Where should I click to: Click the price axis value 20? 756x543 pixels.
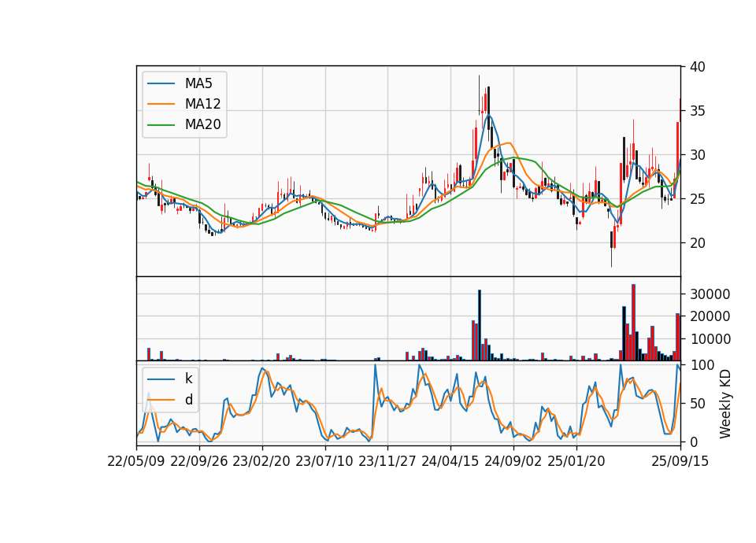(x=697, y=243)
